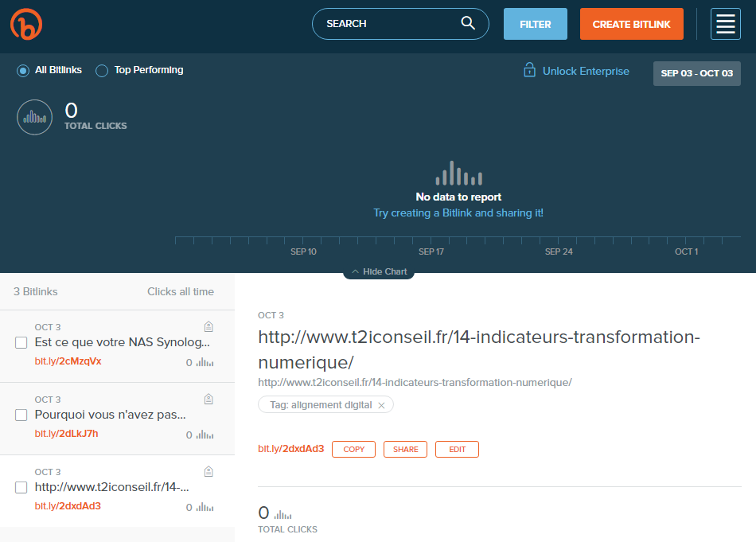
Task: Click bar chart icon next to bit.ly/2cMzqVx
Action: pos(205,362)
